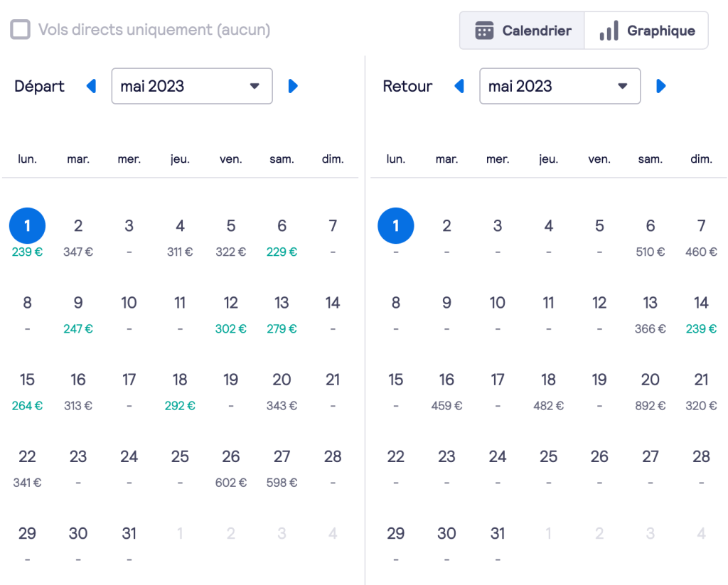The width and height of the screenshot is (728, 585).
Task: Open the Départ month dropdown
Action: pyautogui.click(x=192, y=86)
